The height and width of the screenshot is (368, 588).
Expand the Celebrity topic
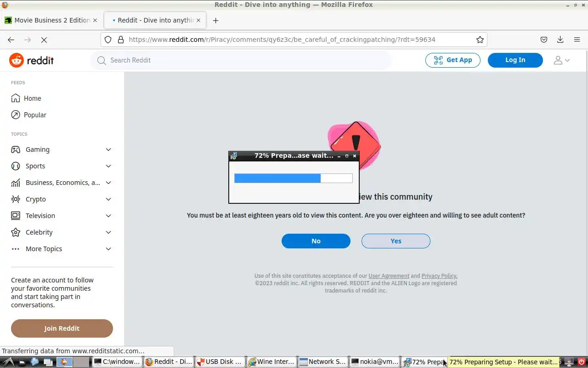click(x=108, y=232)
